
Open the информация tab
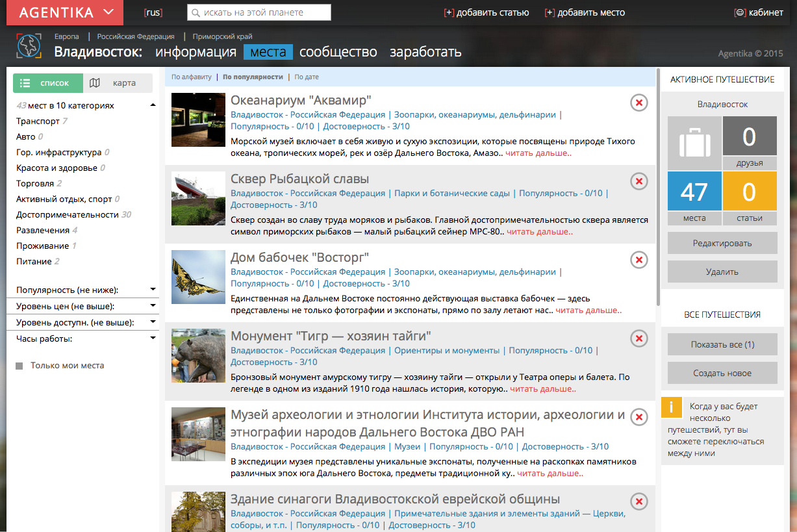[x=196, y=52]
